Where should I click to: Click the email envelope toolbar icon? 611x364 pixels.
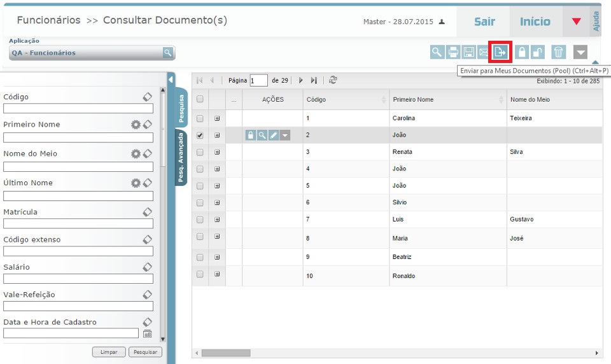click(483, 52)
